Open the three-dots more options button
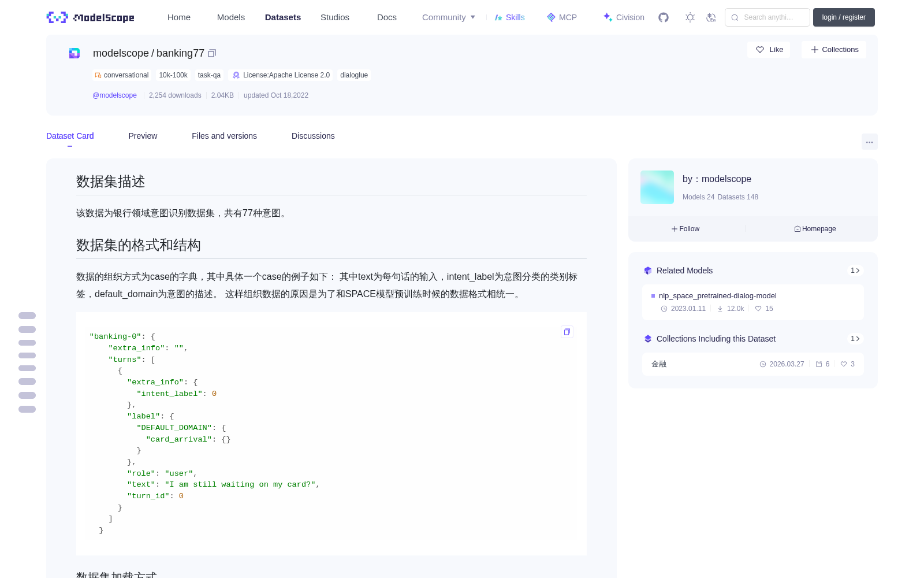The width and height of the screenshot is (924, 578). click(x=870, y=142)
